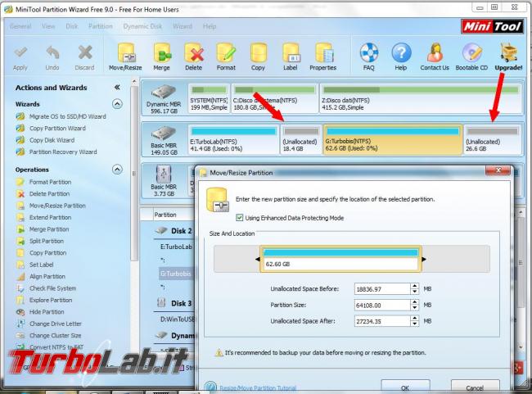Collapse the Operations section
This screenshot has height=394, width=532.
click(x=117, y=169)
